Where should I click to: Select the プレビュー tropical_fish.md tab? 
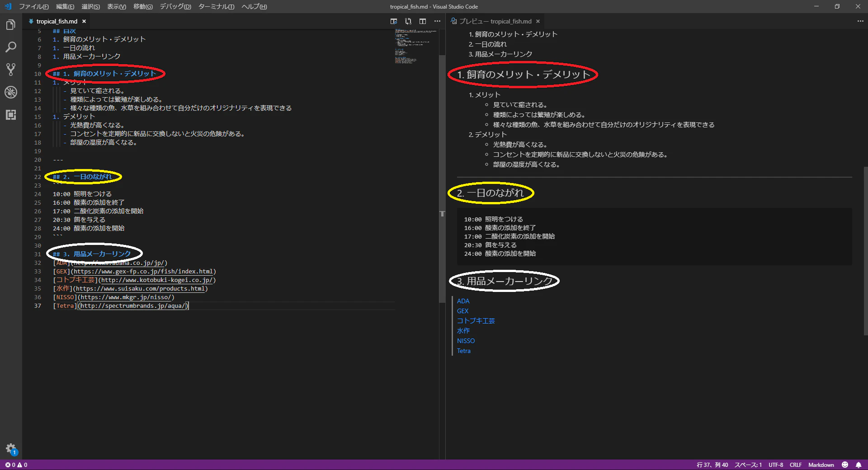(495, 21)
